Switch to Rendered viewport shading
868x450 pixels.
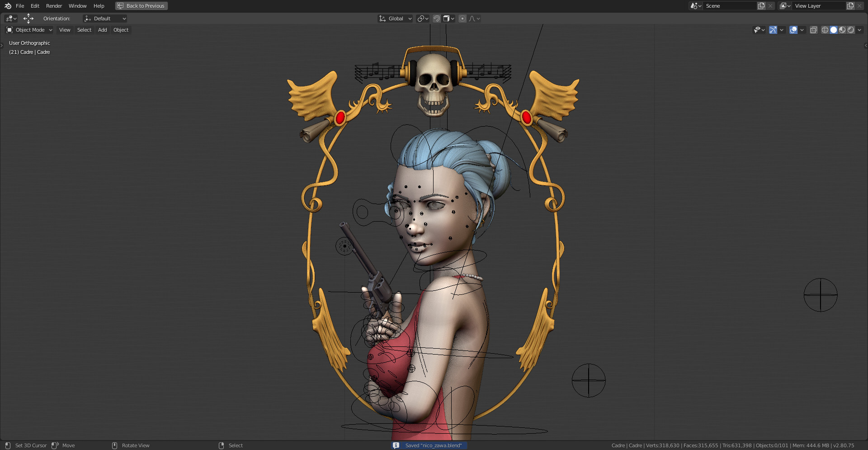pos(851,30)
